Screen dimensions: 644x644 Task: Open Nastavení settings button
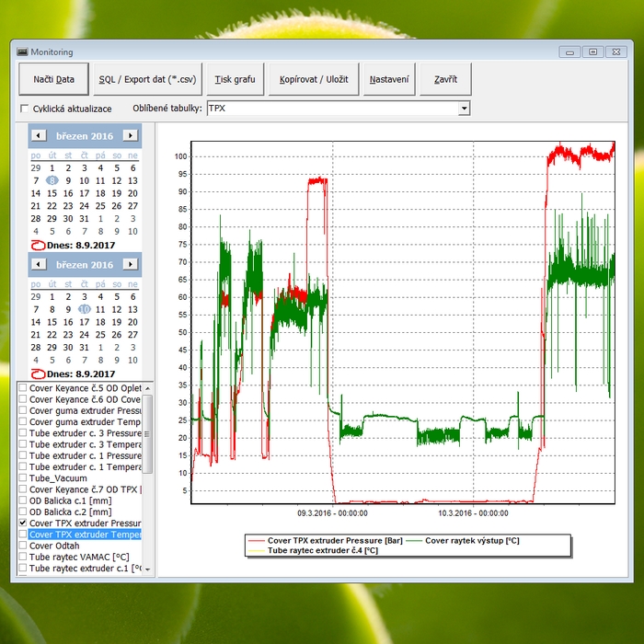click(389, 79)
